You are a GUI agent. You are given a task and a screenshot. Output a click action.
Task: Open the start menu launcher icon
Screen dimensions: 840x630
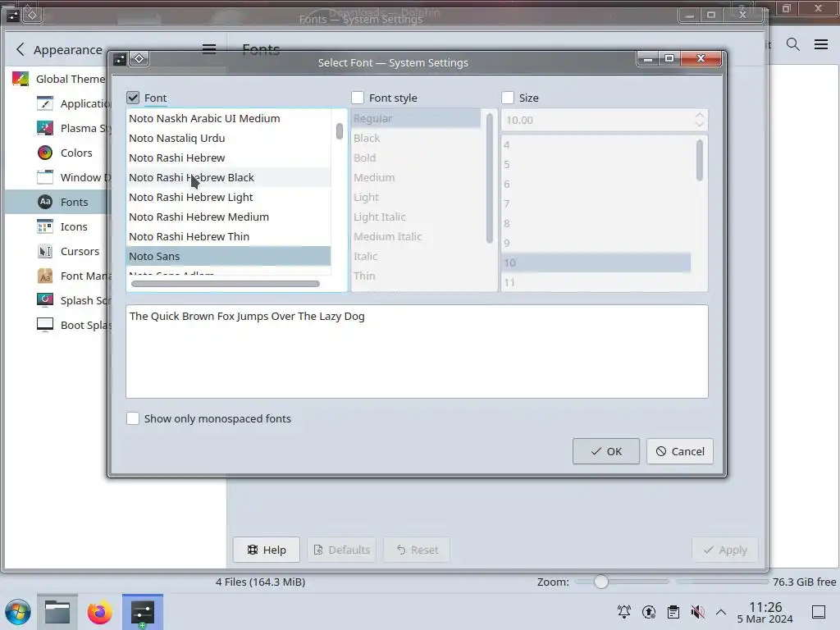click(x=18, y=612)
